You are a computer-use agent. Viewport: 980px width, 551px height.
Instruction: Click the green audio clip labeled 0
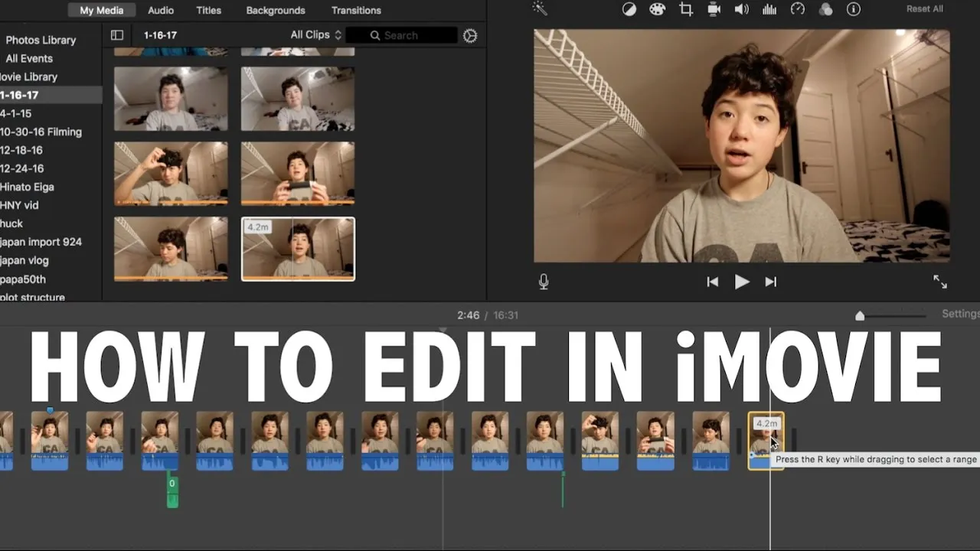click(x=172, y=488)
